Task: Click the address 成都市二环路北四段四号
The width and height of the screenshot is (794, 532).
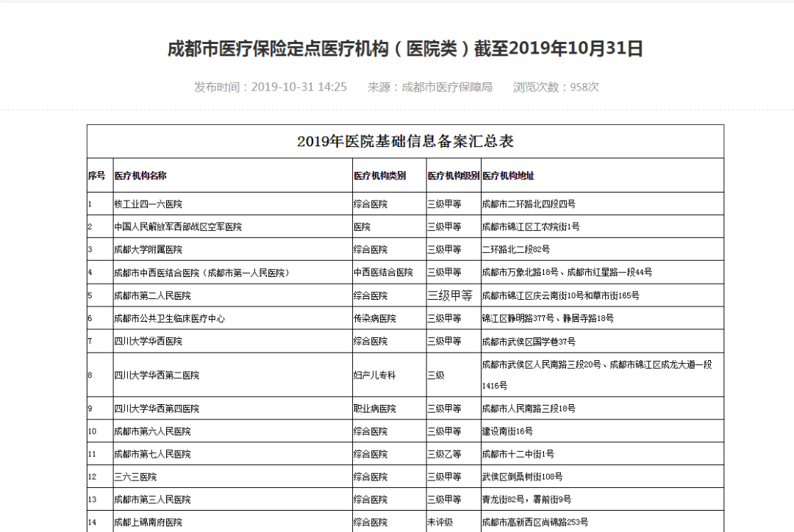Action: click(x=529, y=204)
